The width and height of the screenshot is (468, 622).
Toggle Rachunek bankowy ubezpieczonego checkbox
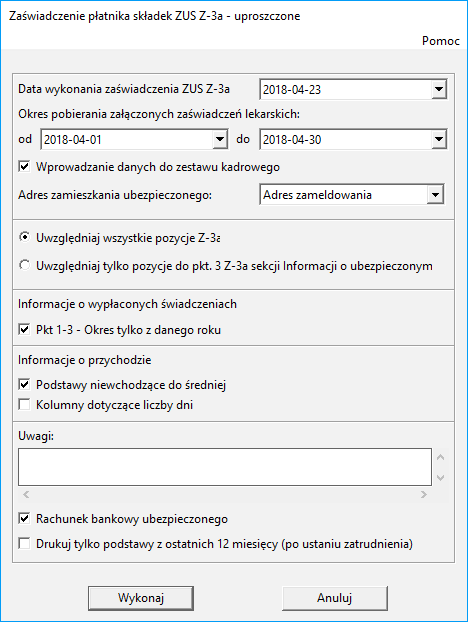pyautogui.click(x=24, y=518)
